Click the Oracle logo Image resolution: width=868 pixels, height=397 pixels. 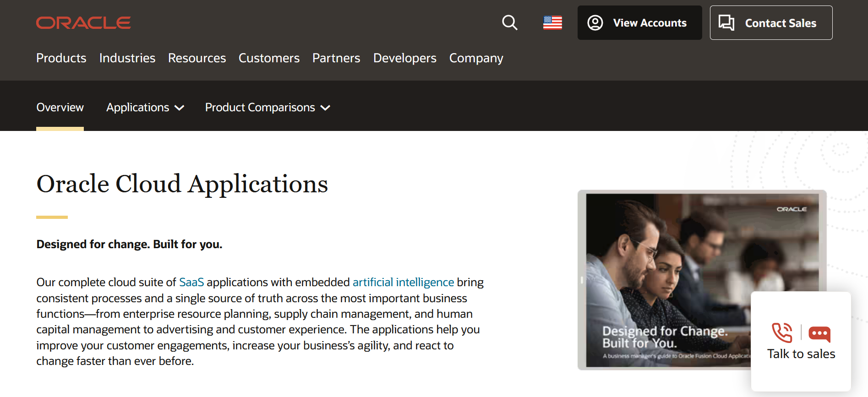pyautogui.click(x=83, y=23)
